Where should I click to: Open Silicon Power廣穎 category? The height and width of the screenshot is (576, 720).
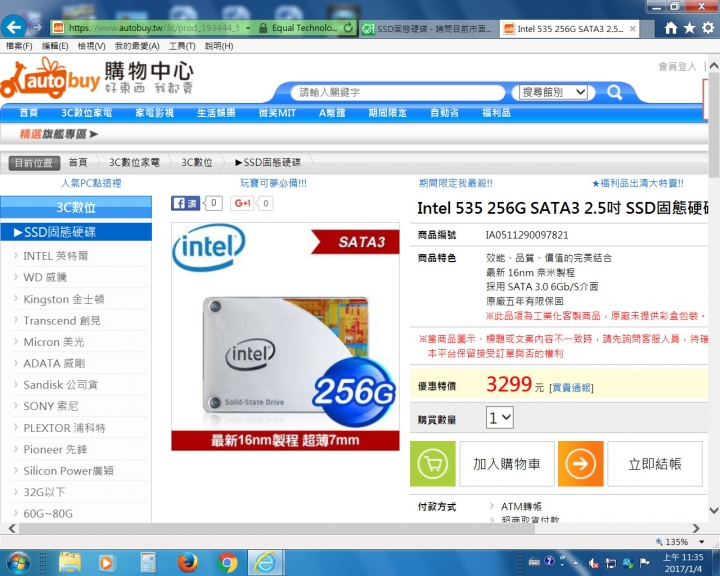pos(68,471)
